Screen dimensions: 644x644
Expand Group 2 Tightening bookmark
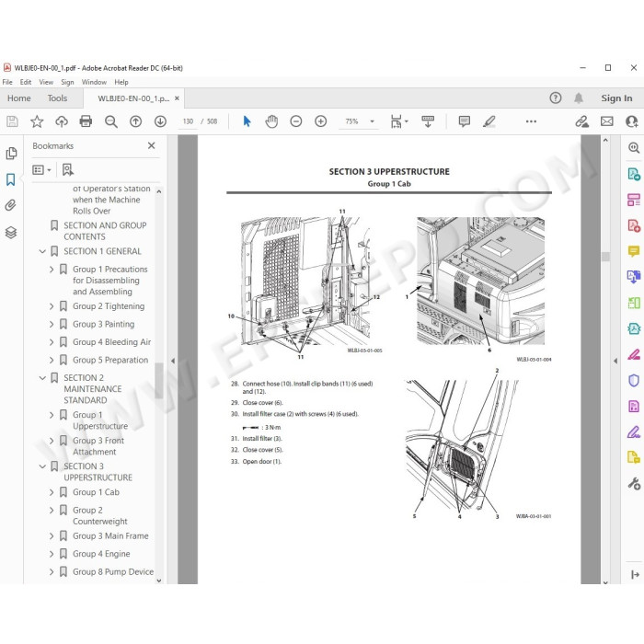52,306
